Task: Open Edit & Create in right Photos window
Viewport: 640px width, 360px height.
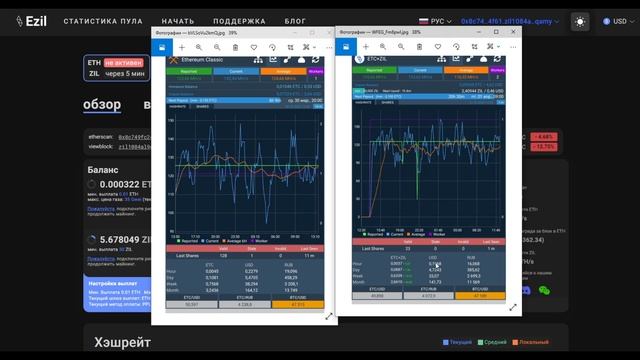Action: click(490, 47)
